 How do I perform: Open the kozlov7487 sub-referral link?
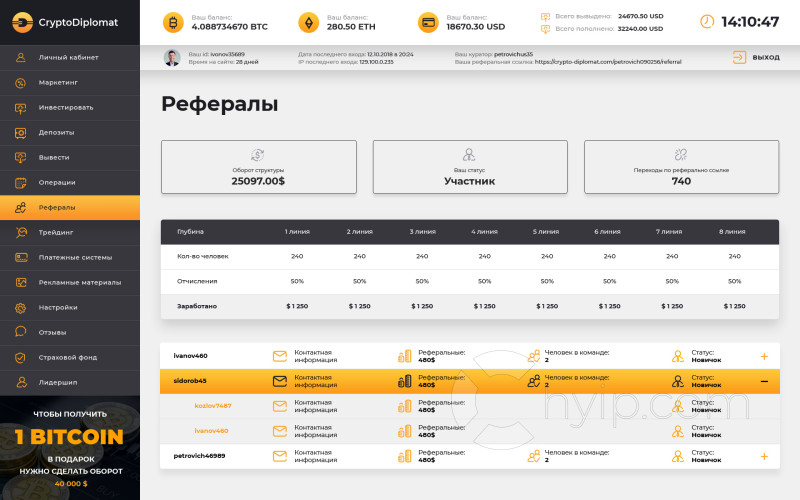pos(213,406)
